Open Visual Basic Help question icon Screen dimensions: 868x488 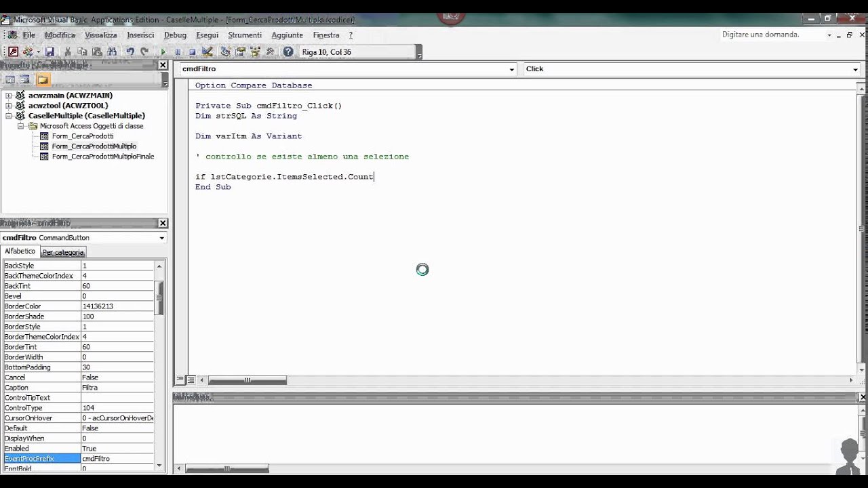coord(288,52)
